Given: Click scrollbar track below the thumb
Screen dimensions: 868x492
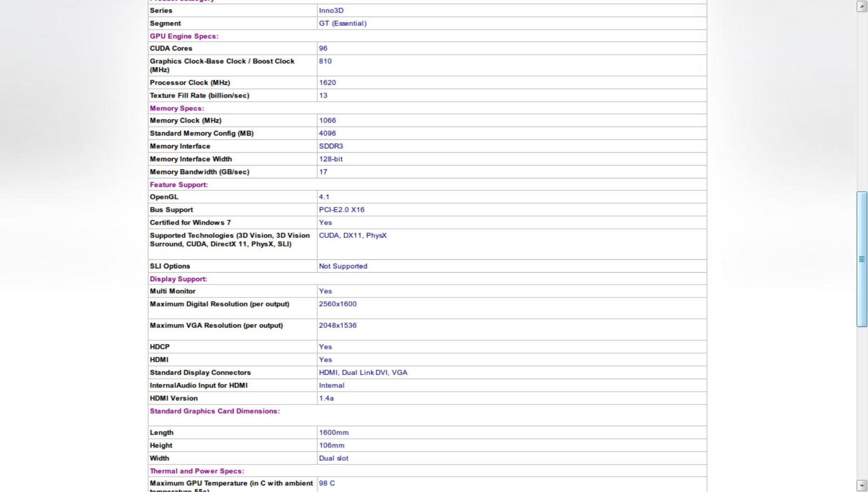Looking at the screenshot, I should pyautogui.click(x=862, y=404).
